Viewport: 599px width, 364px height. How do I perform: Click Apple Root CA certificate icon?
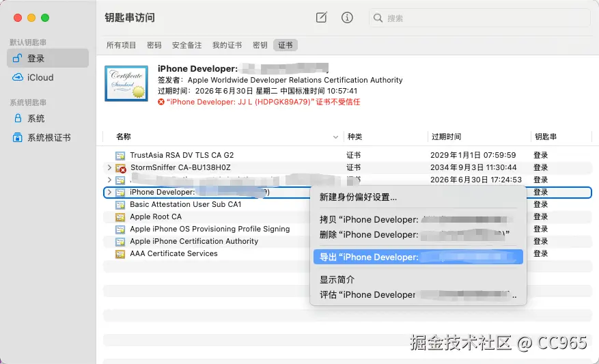pyautogui.click(x=120, y=217)
